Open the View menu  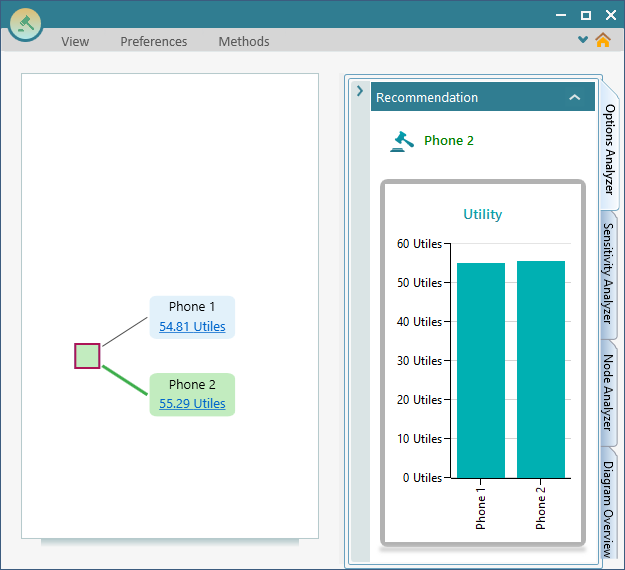(x=75, y=41)
